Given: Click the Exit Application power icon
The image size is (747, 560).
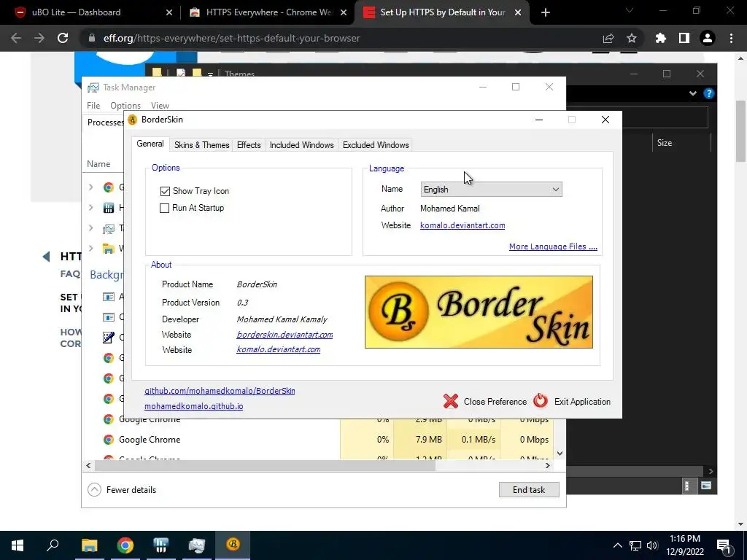Looking at the screenshot, I should 541,401.
